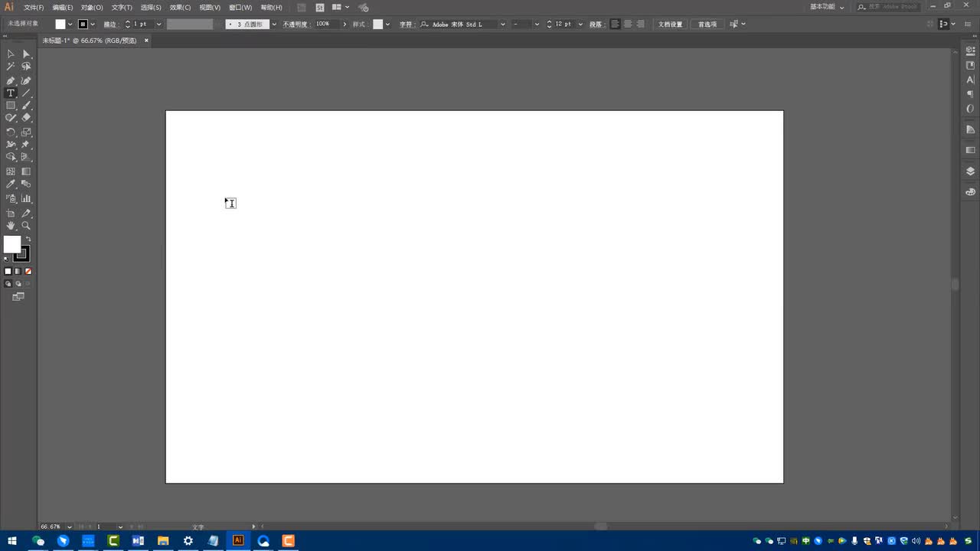Activate the Magic Wand tool
The image size is (980, 551).
pos(11,67)
